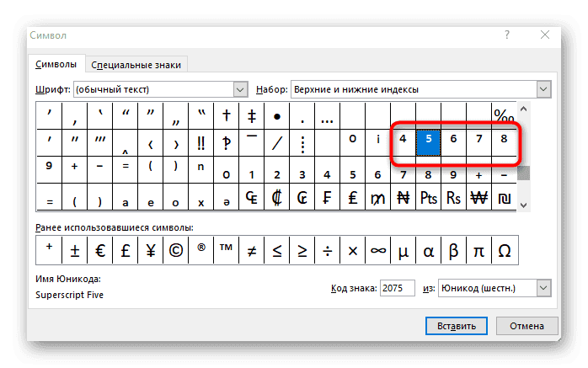Choose the copyright © recent symbol
The height and width of the screenshot is (368, 588).
click(x=175, y=250)
